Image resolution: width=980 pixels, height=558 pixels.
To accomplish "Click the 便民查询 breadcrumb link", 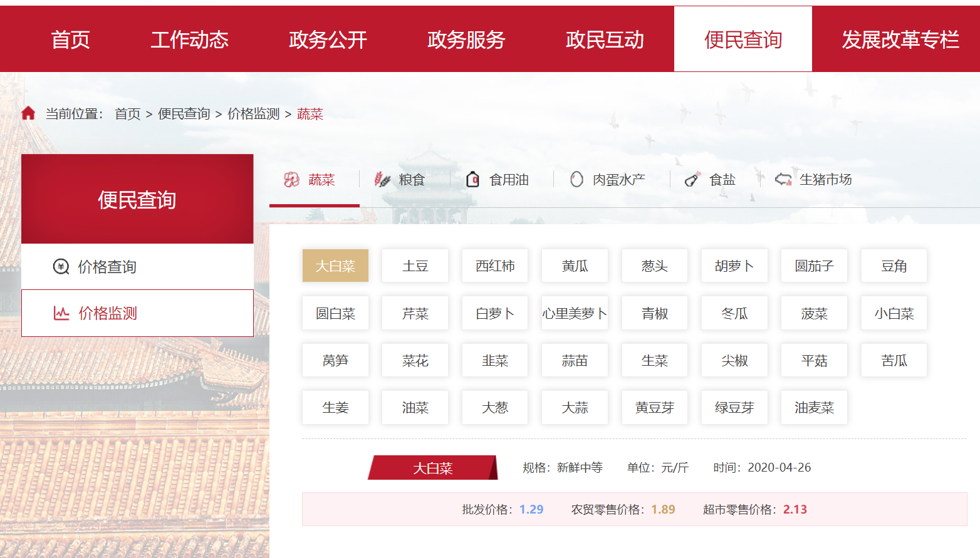I will pos(184,114).
